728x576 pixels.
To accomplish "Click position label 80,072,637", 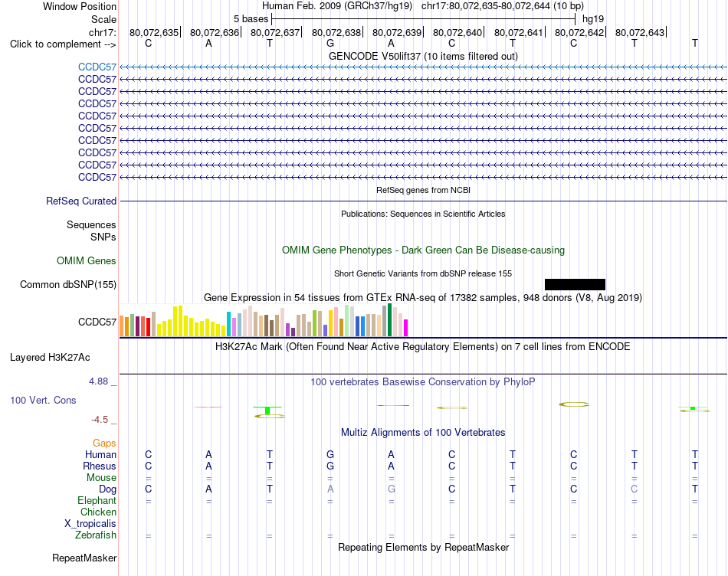I will click(275, 32).
